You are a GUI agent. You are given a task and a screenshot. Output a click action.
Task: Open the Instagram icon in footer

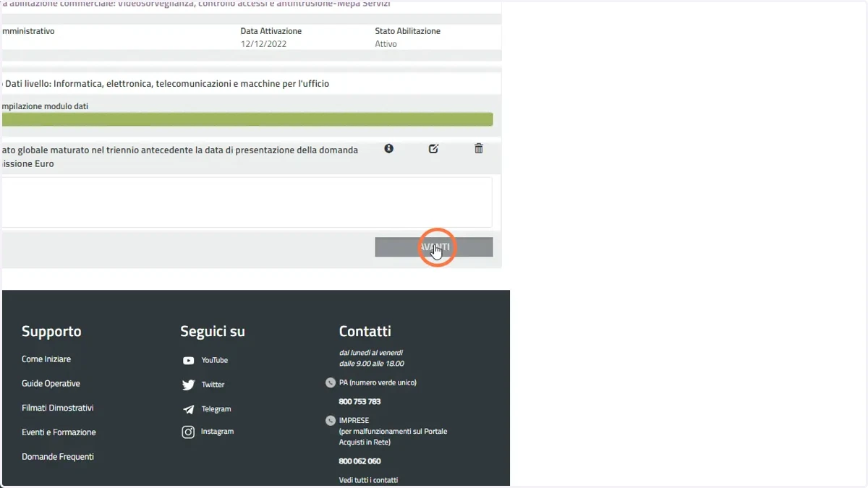(x=188, y=432)
